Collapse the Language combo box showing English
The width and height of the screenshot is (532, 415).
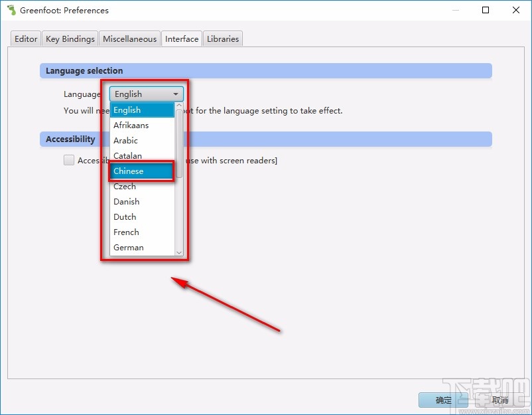coord(146,94)
